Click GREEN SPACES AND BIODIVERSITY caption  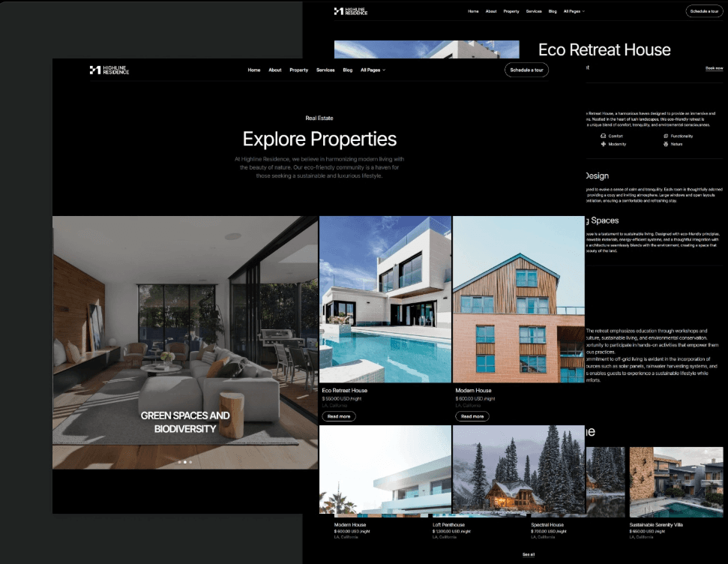point(185,421)
